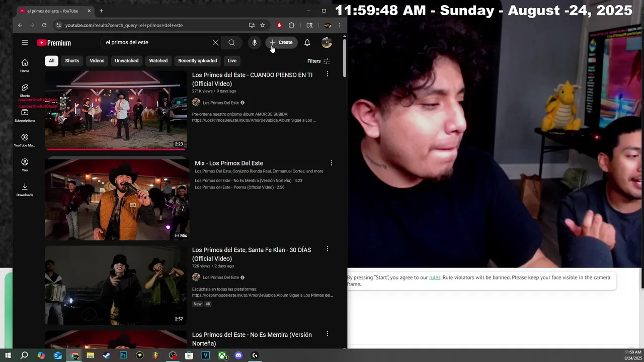Screen dimensions: 644x362
Task: Open Windows taskbar search
Action: (x=24, y=355)
